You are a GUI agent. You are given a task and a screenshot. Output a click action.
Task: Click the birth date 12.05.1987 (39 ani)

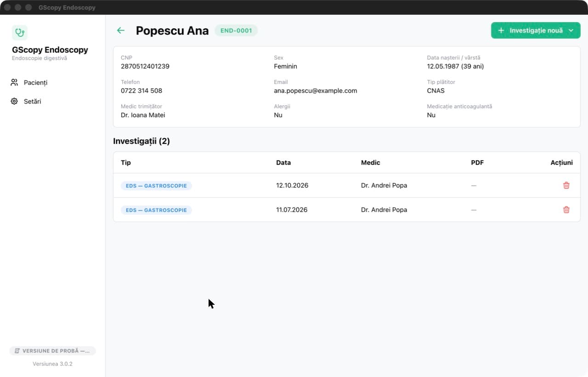tap(455, 66)
